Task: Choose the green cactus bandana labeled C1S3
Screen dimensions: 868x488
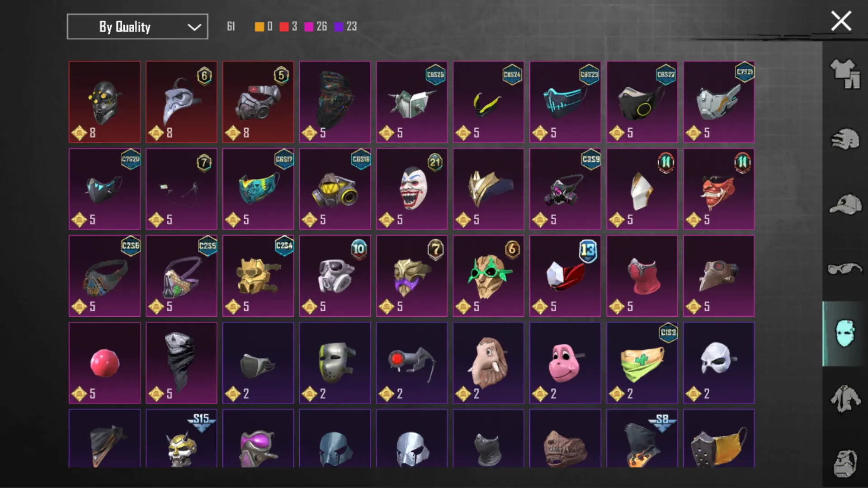Action: 642,363
